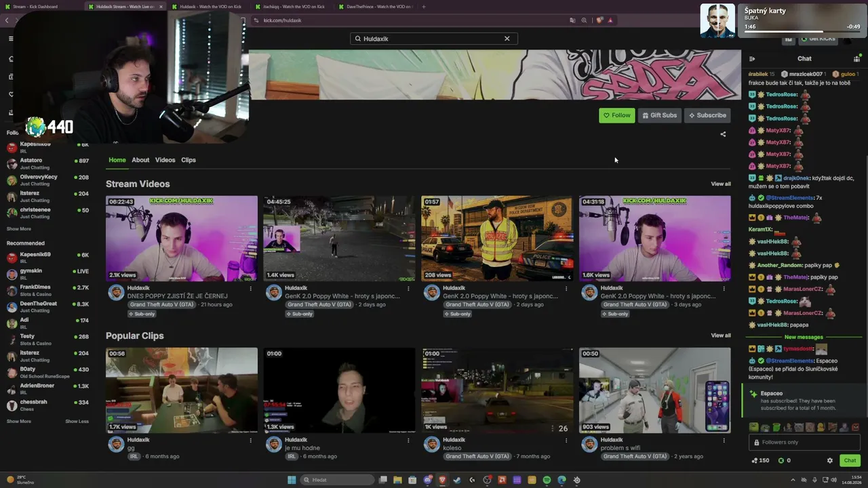View all Popular Clips
The image size is (868, 488).
(721, 335)
